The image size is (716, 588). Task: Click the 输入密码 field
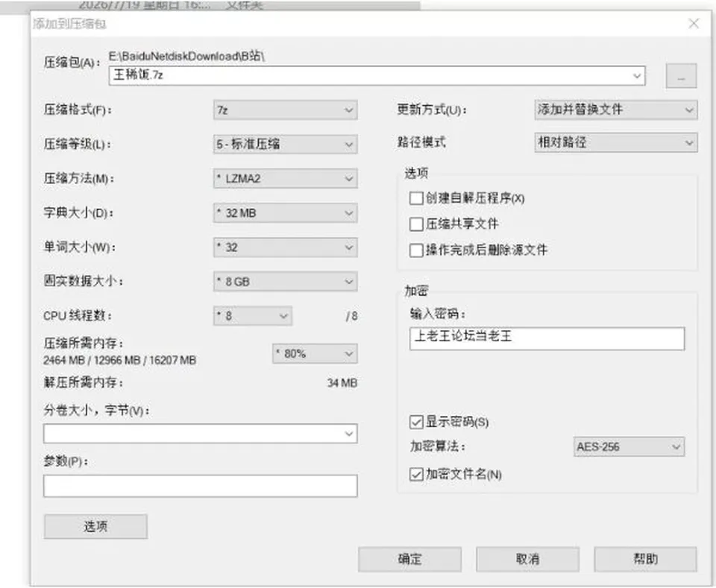[547, 338]
